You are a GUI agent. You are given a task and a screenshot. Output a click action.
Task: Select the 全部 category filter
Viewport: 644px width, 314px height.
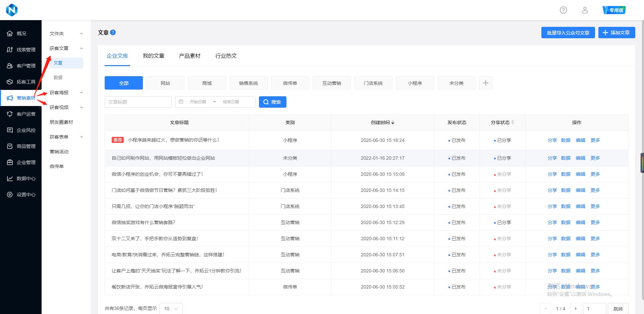coord(123,83)
